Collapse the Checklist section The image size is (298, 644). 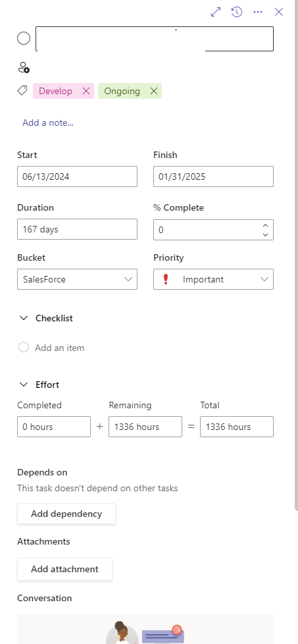coord(24,318)
